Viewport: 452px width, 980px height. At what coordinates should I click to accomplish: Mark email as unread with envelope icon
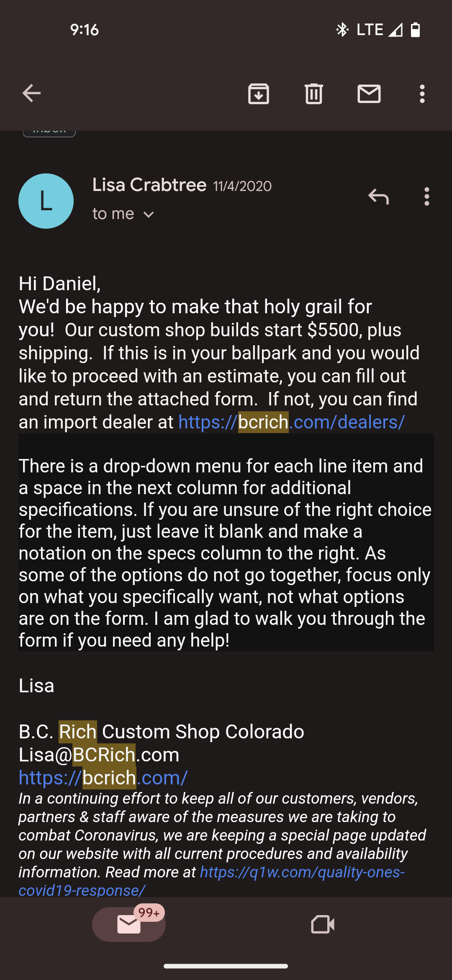369,93
